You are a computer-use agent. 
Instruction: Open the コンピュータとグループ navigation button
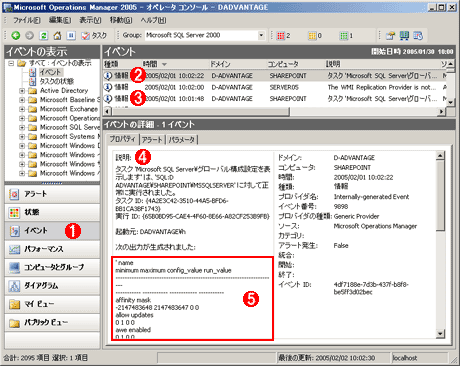click(52, 267)
